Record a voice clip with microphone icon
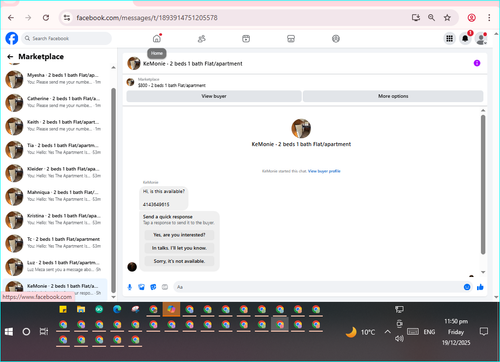This screenshot has height=362, width=500. point(130,287)
